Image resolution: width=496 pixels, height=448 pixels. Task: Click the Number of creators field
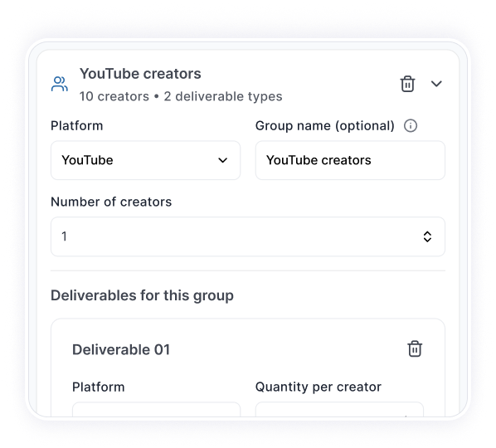pyautogui.click(x=248, y=236)
